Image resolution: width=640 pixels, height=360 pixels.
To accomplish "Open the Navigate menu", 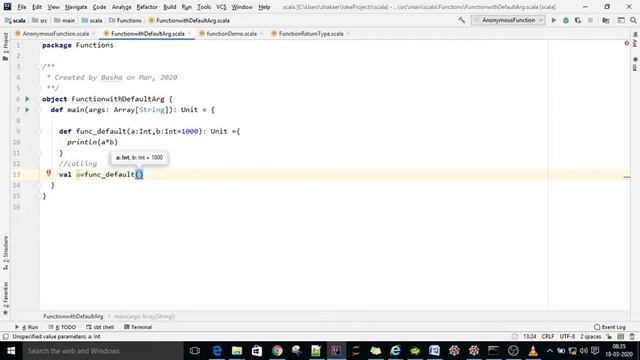I will (x=76, y=7).
